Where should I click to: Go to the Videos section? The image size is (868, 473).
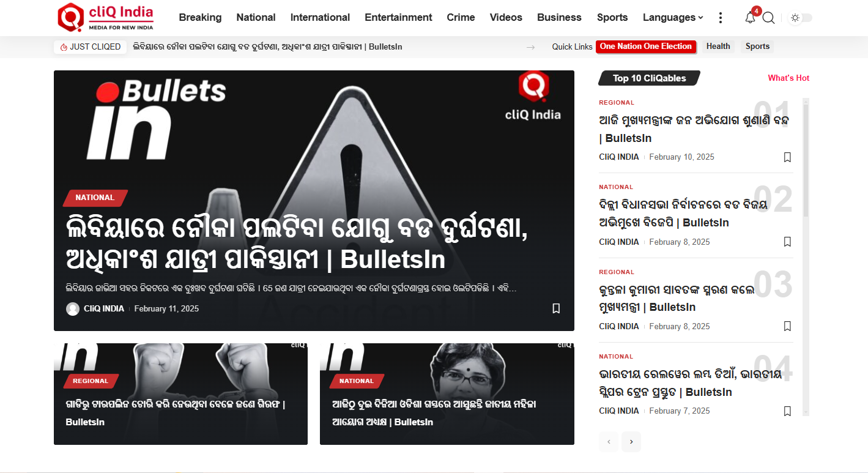pyautogui.click(x=506, y=17)
